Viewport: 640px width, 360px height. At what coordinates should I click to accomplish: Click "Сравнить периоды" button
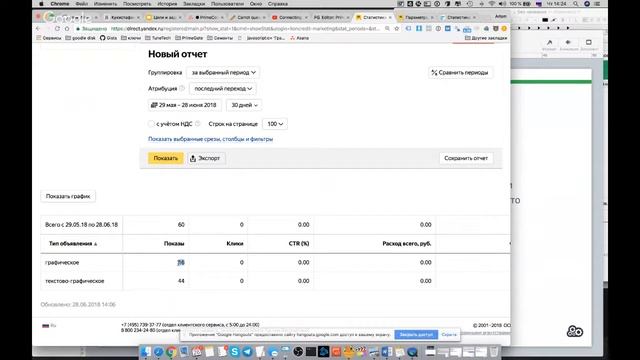pos(460,72)
